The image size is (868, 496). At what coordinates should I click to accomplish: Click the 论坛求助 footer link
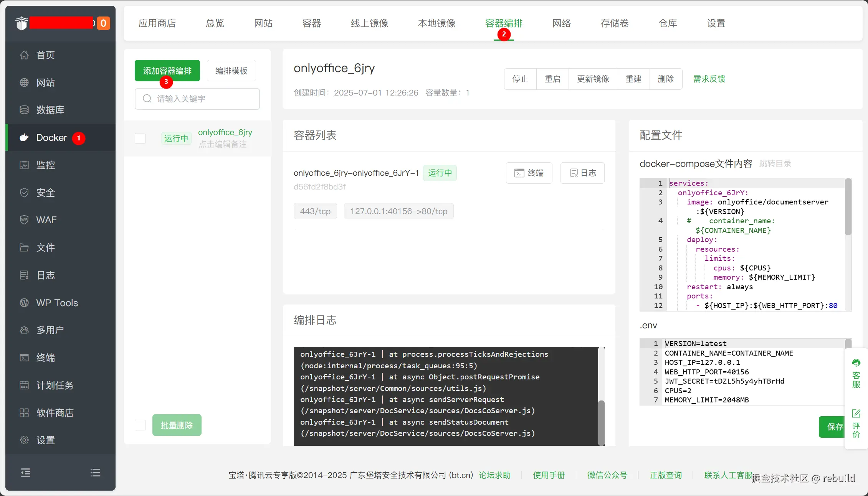[494, 475]
